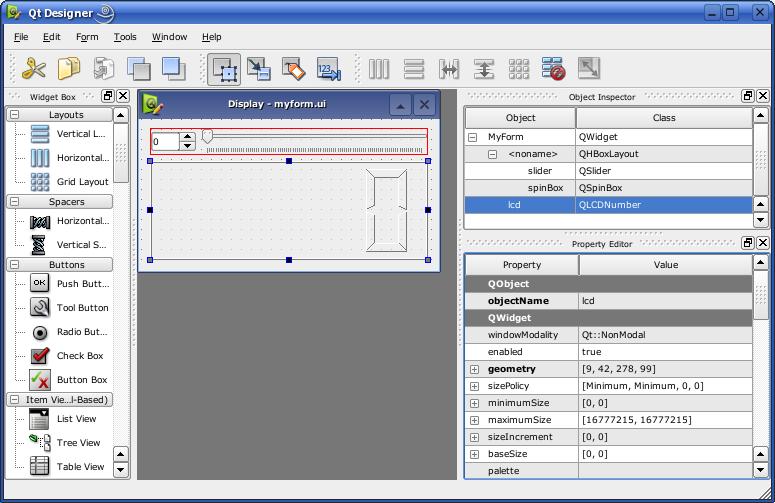Select the Vertical Spacer widget icon
Image resolution: width=775 pixels, height=503 pixels.
[x=39, y=245]
